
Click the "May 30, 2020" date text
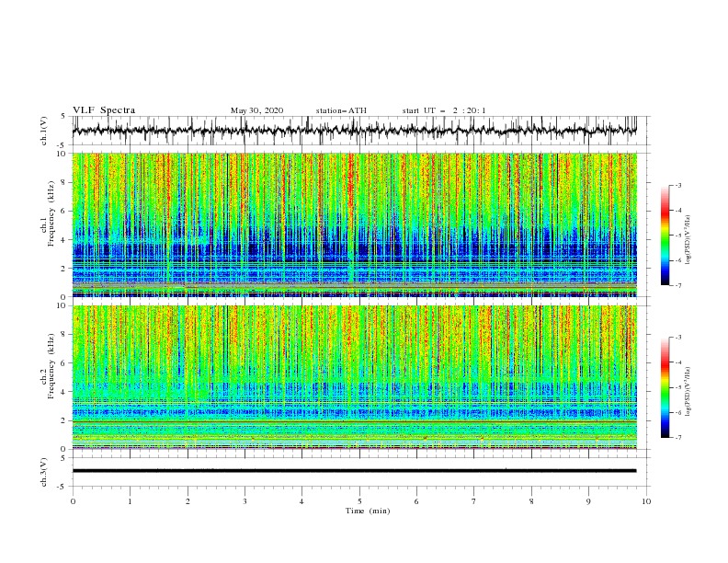pos(256,110)
